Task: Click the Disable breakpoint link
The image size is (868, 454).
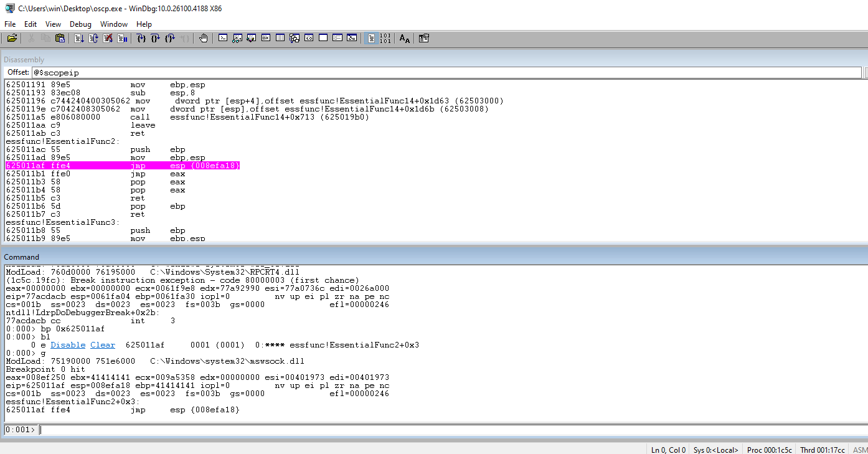Action: 68,345
